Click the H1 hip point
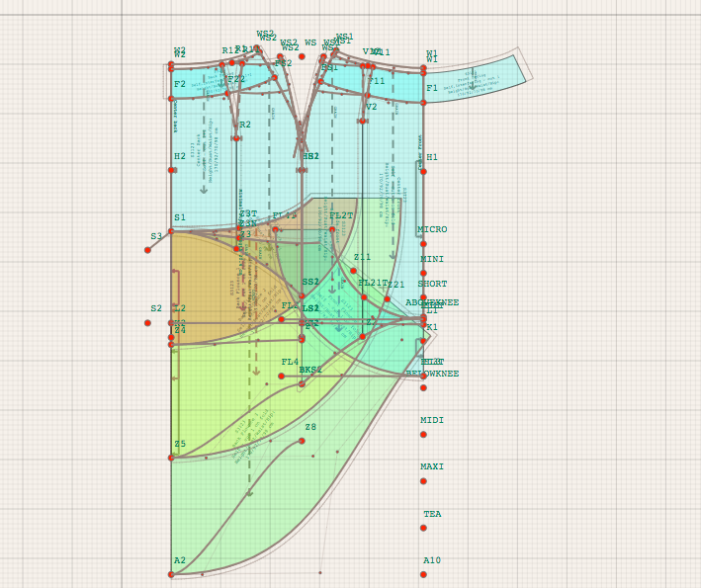This screenshot has height=588, width=701. tap(423, 171)
